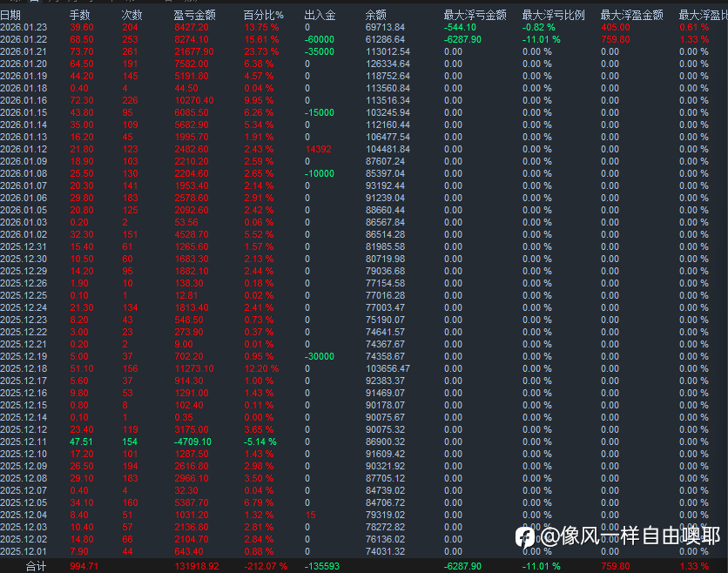Click the profit value 53.56
Image resolution: width=728 pixels, height=573 pixels.
(186, 222)
